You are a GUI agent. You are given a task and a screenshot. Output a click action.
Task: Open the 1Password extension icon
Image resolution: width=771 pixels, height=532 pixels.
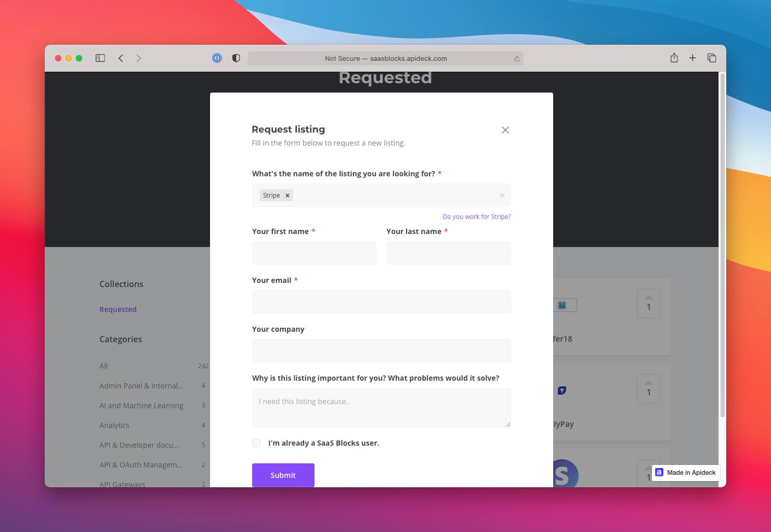pos(217,58)
